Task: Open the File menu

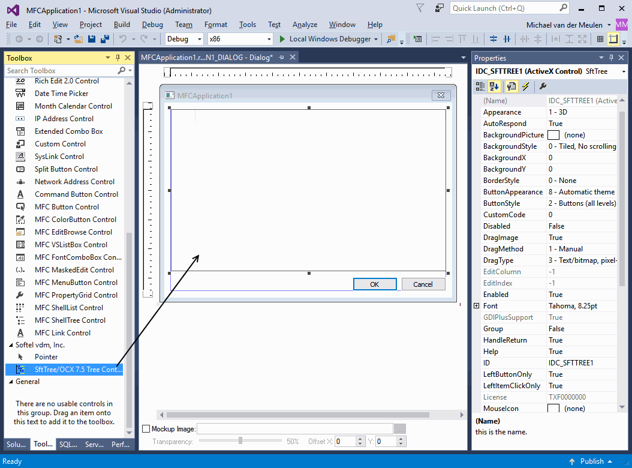Action: (x=11, y=25)
